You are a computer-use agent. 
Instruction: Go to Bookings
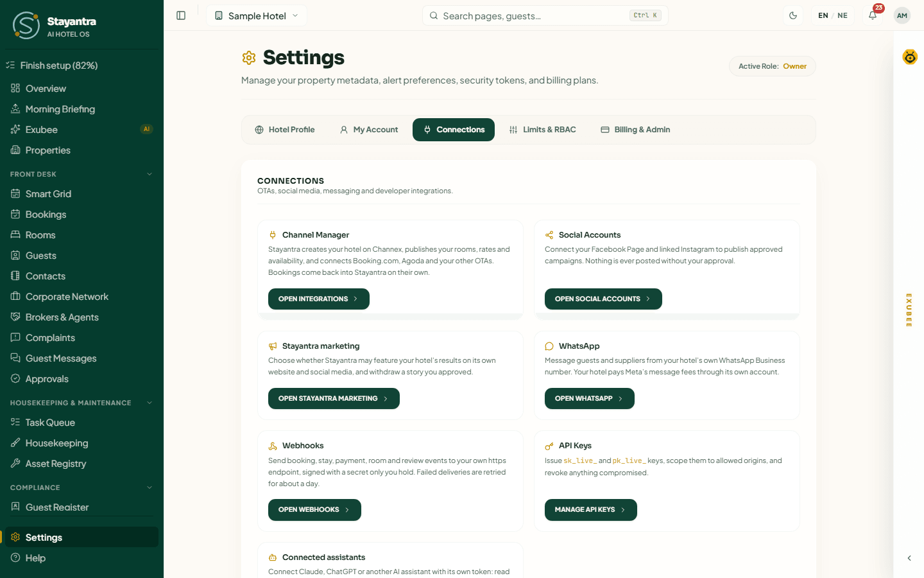[81, 215]
